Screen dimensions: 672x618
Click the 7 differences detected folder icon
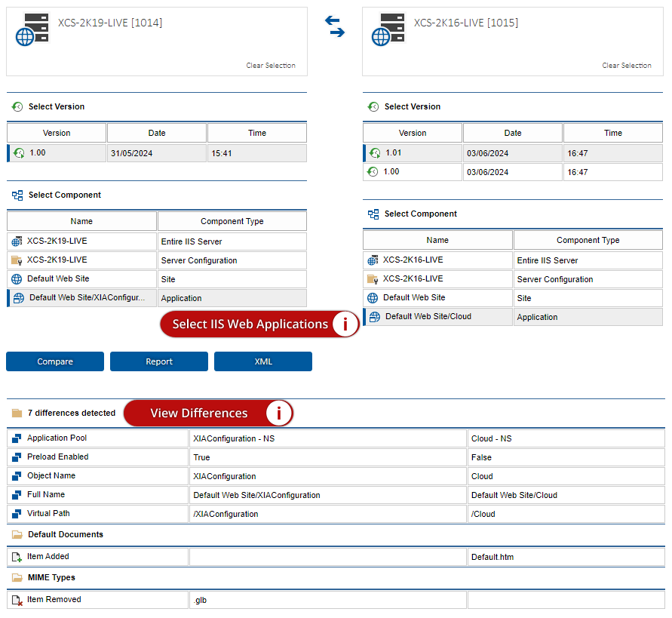17,414
